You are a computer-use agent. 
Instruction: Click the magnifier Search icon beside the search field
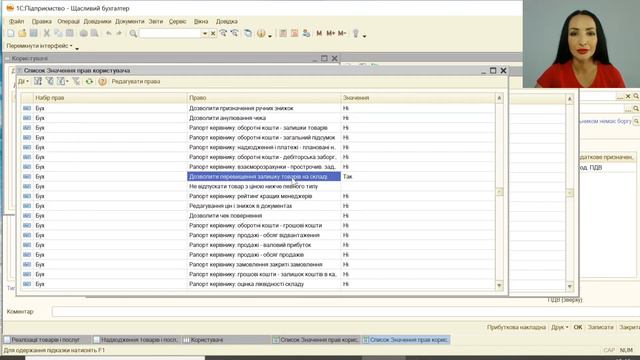click(x=133, y=33)
